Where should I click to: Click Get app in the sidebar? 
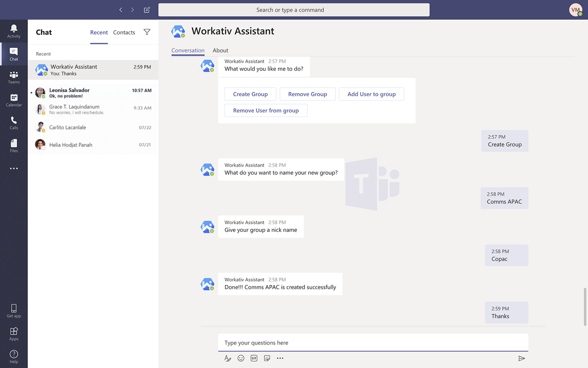coord(14,311)
